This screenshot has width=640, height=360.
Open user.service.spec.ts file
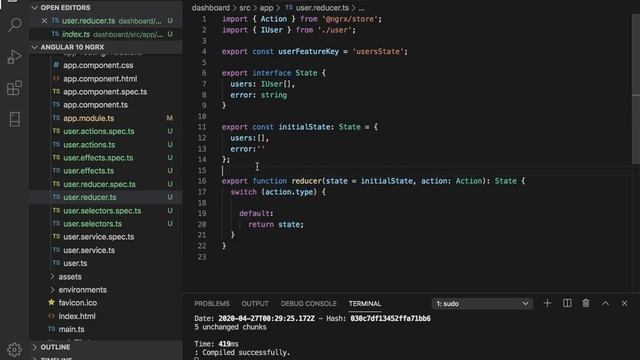[98, 237]
